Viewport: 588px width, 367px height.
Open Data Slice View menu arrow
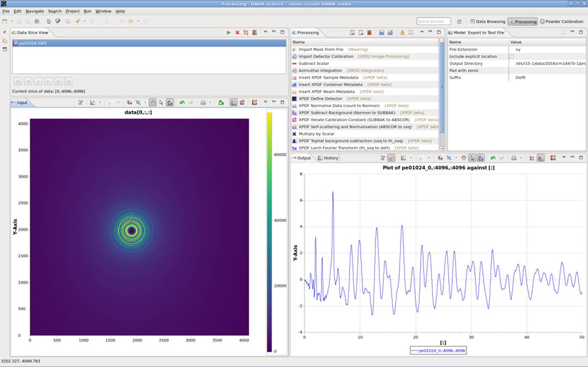[265, 32]
